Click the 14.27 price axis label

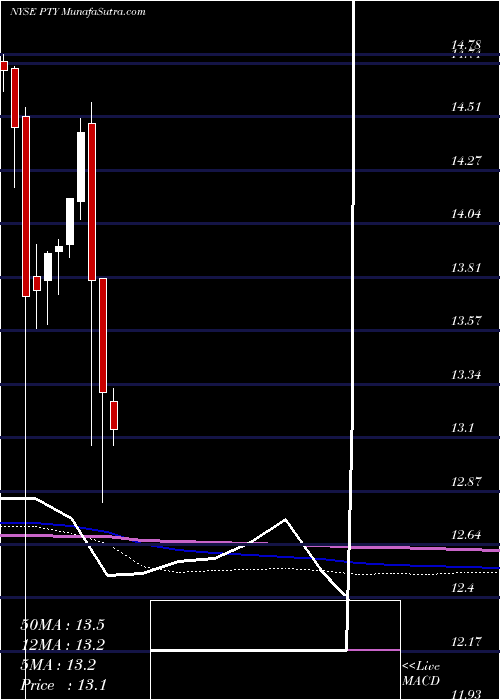click(x=466, y=161)
